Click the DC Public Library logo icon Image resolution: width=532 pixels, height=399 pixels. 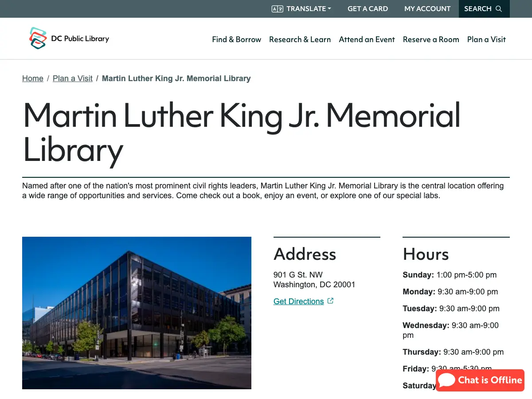(38, 38)
